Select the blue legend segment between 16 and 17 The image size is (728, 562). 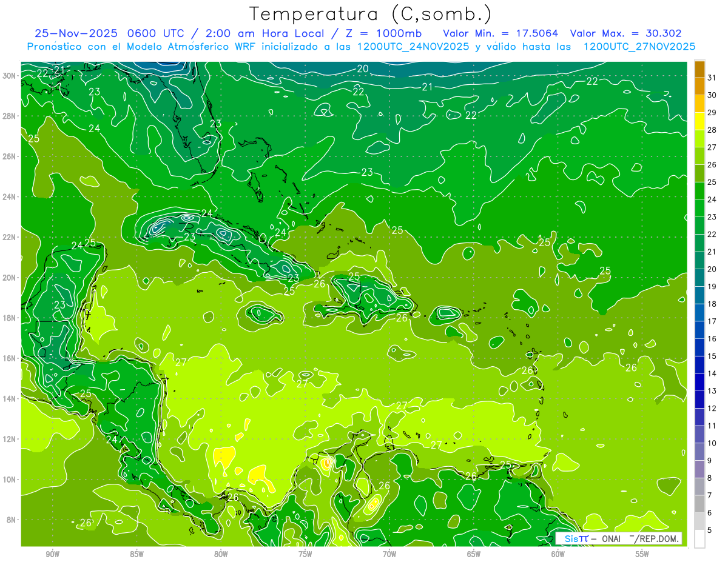(699, 330)
